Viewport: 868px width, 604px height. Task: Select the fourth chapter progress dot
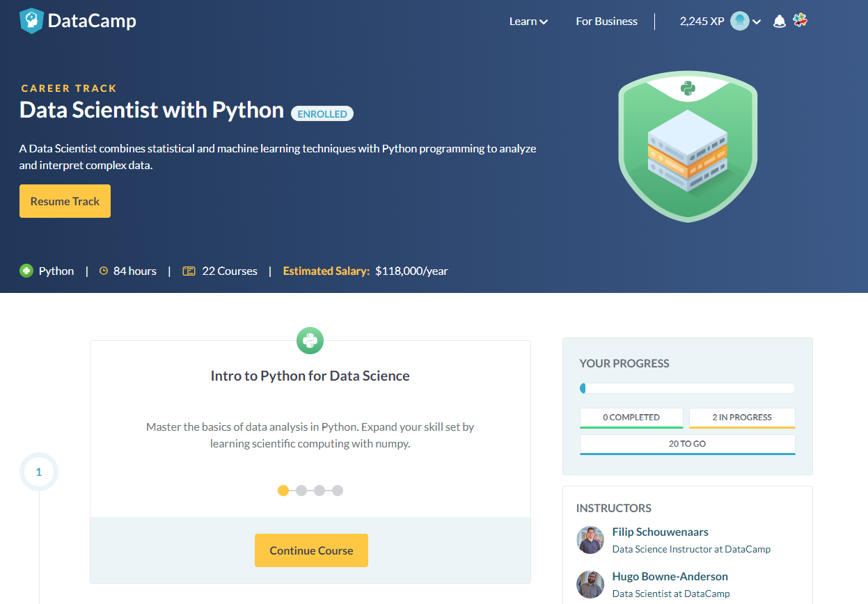tap(338, 491)
